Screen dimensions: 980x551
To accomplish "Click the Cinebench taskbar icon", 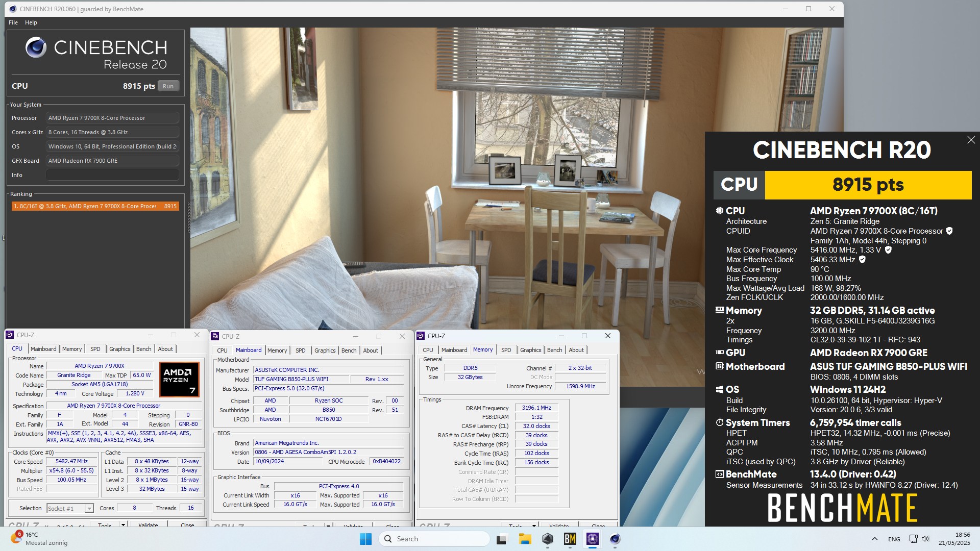I will click(x=615, y=539).
